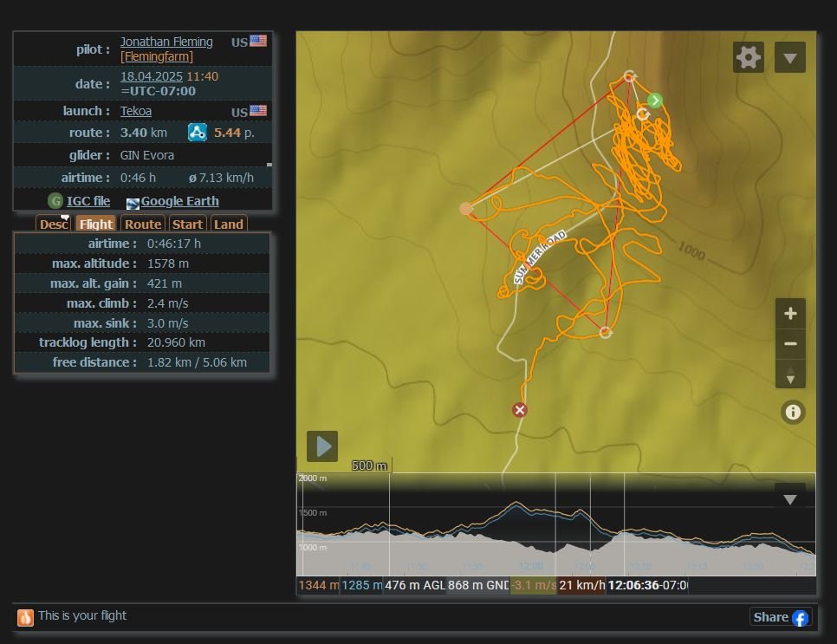Click the 476 m AGL readout

tap(415, 585)
